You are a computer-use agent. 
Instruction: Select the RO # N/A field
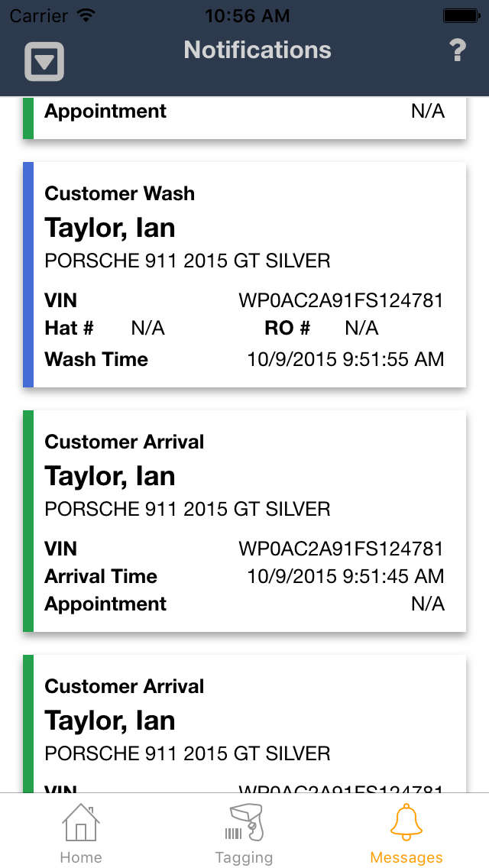tap(361, 329)
